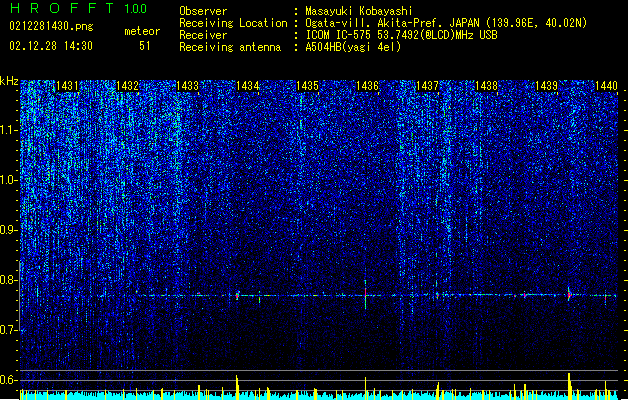Click the meteor label
Screen dimensions: 629x400
pos(142,31)
